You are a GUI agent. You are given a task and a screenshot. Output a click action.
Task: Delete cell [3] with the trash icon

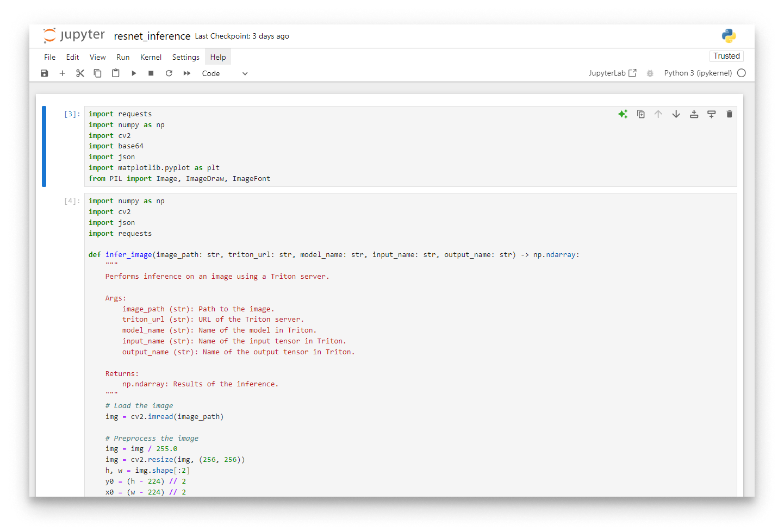point(729,114)
